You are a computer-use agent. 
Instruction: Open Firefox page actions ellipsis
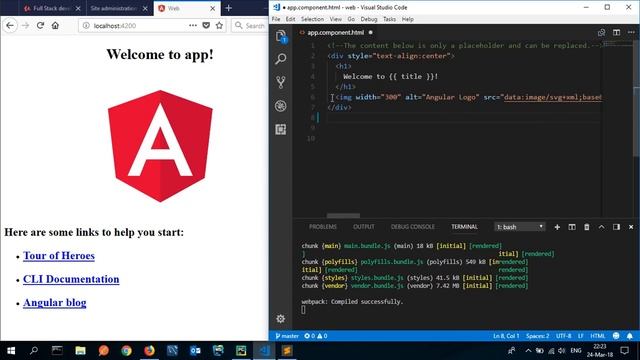(193, 26)
